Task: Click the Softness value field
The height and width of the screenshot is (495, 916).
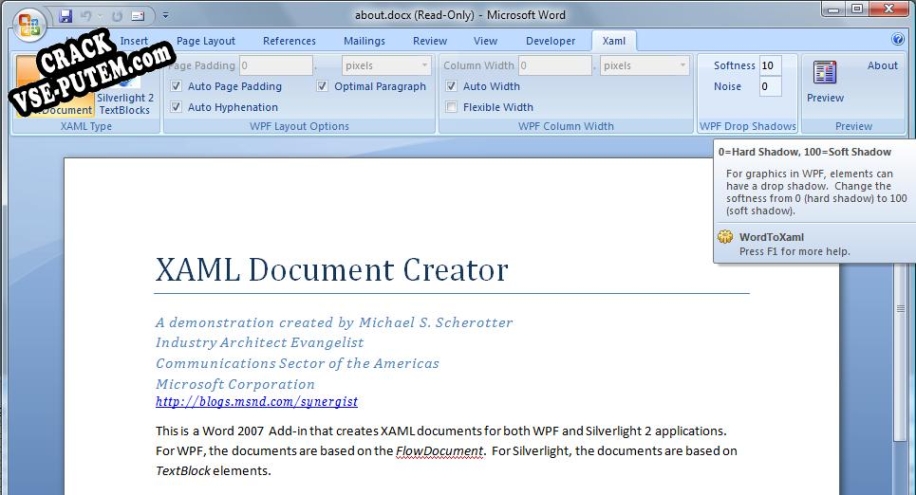Action: point(770,65)
